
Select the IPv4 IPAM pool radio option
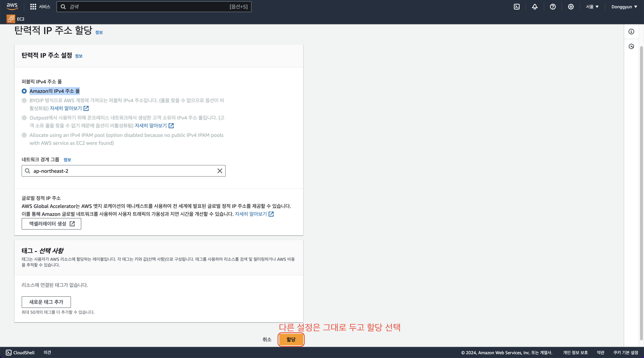coord(24,135)
